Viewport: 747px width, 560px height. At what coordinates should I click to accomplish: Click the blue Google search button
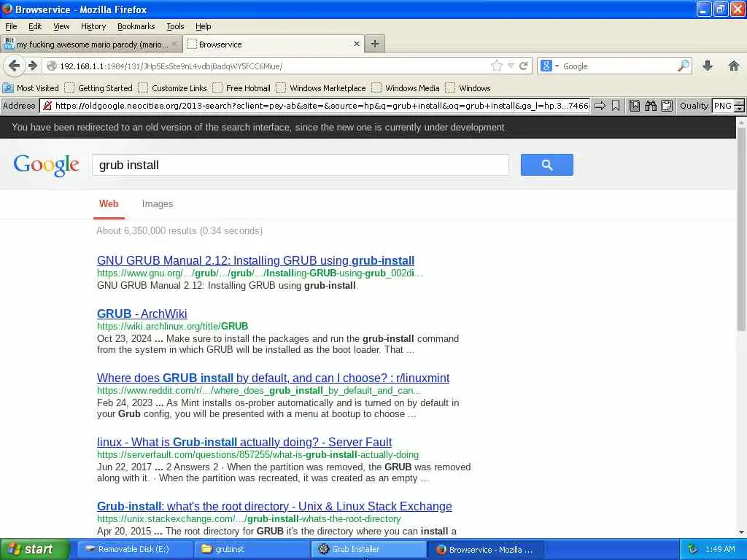[547, 165]
